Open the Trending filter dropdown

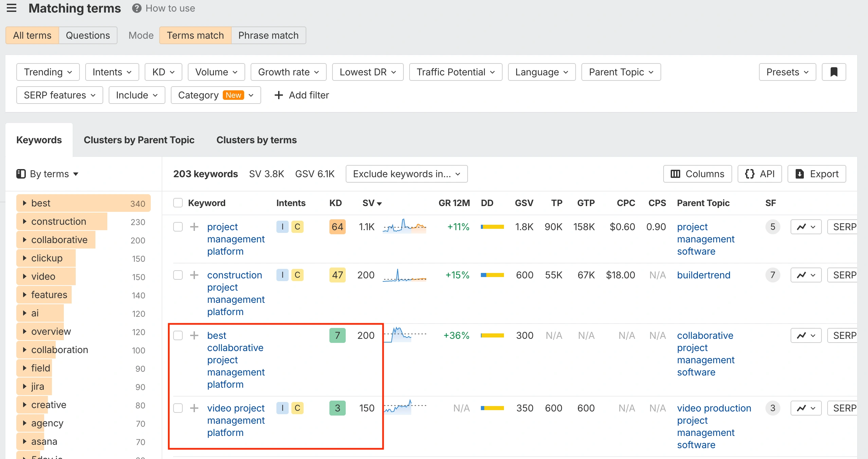pos(48,72)
